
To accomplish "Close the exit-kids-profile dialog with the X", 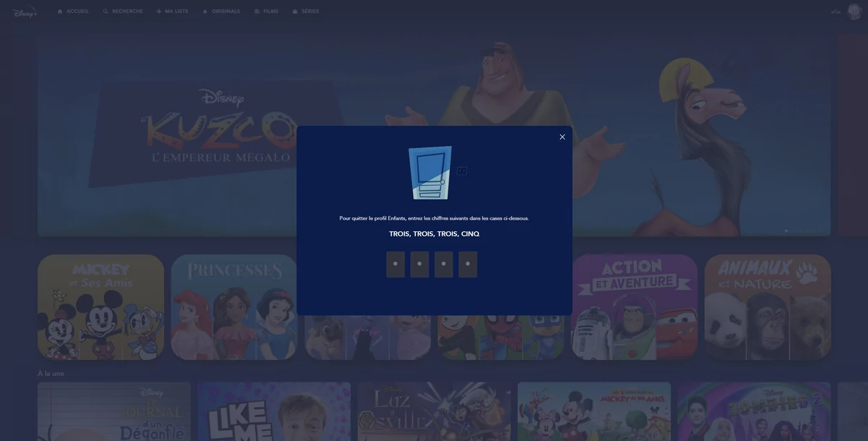I will (562, 137).
